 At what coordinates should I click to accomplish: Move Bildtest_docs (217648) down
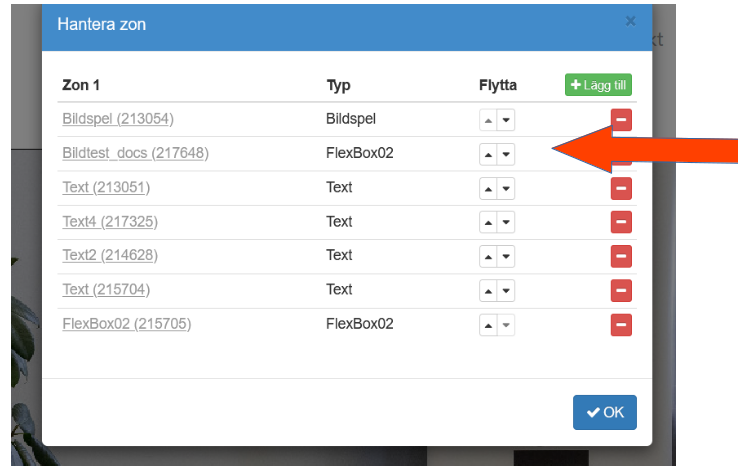(x=506, y=154)
